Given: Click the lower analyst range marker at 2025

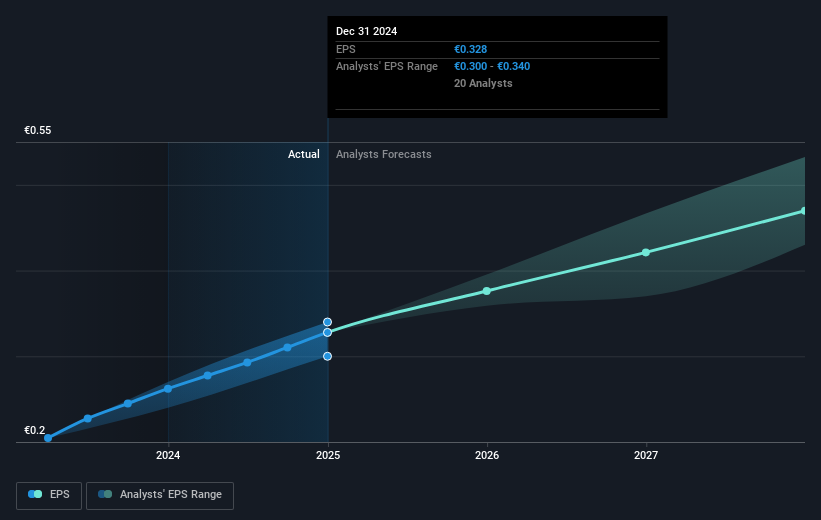Looking at the screenshot, I should click(x=327, y=356).
